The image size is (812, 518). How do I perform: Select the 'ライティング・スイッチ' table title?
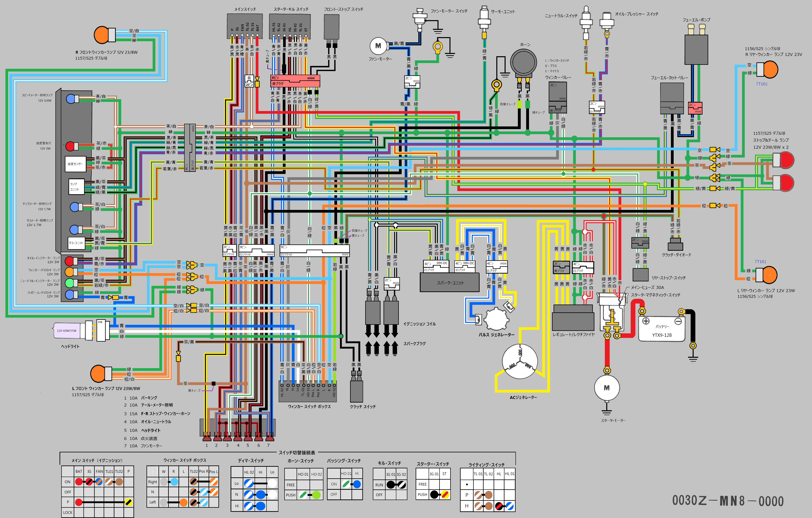[x=487, y=465]
